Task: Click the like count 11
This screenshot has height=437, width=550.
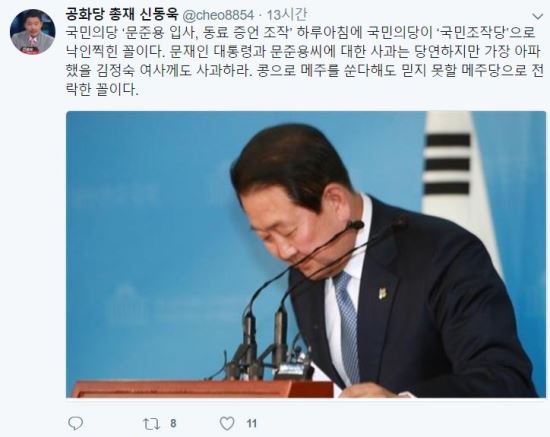Action: [x=251, y=423]
